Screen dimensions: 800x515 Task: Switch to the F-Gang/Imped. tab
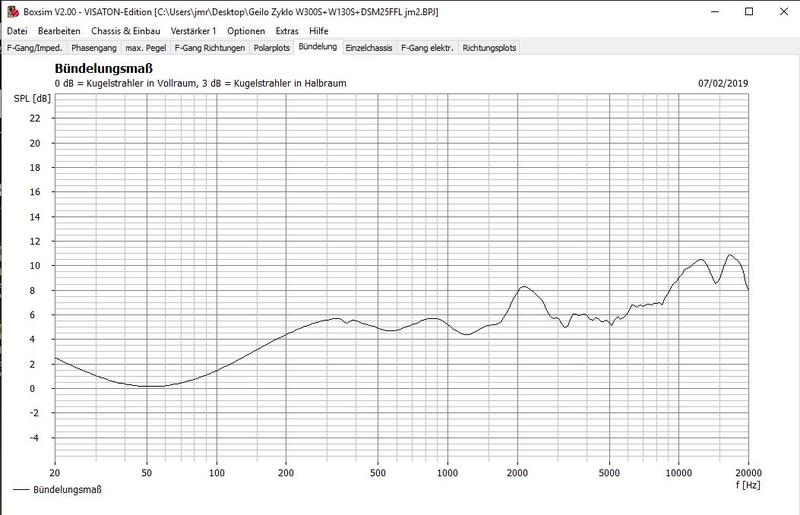(35, 47)
